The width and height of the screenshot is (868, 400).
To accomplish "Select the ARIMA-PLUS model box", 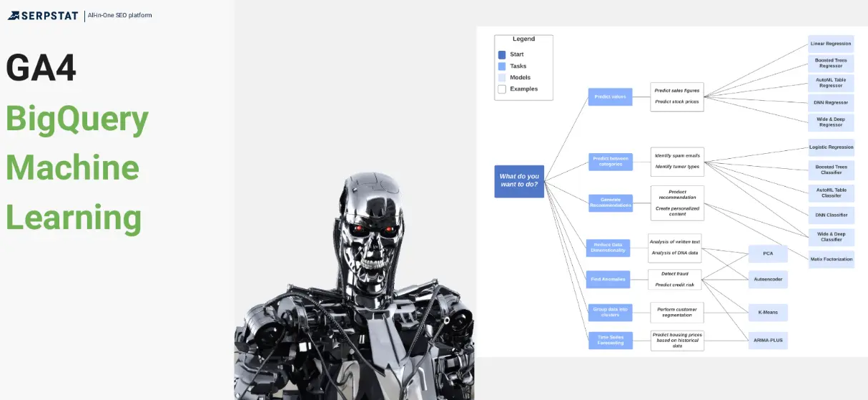I will coord(768,340).
